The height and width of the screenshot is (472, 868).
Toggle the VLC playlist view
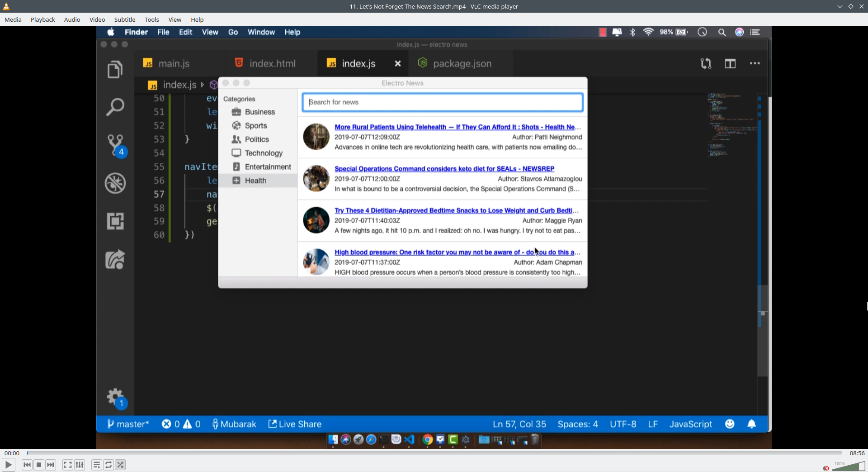pos(96,465)
